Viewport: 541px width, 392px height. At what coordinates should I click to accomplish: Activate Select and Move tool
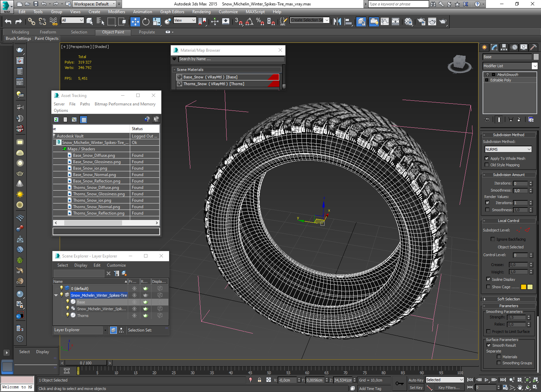[135, 22]
